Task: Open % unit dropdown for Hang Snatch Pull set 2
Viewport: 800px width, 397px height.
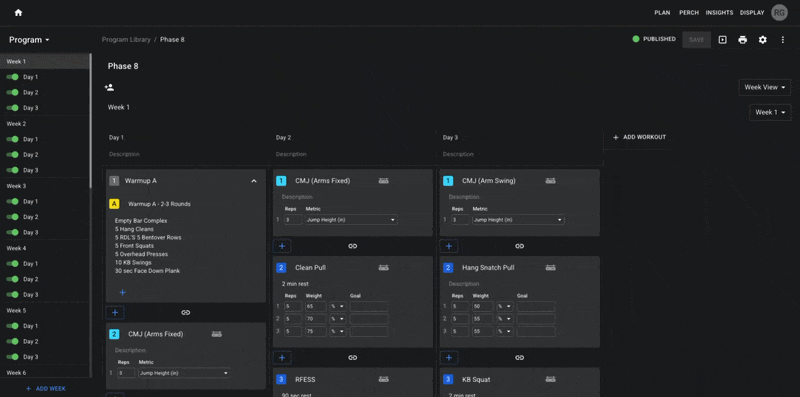Action: (x=505, y=319)
